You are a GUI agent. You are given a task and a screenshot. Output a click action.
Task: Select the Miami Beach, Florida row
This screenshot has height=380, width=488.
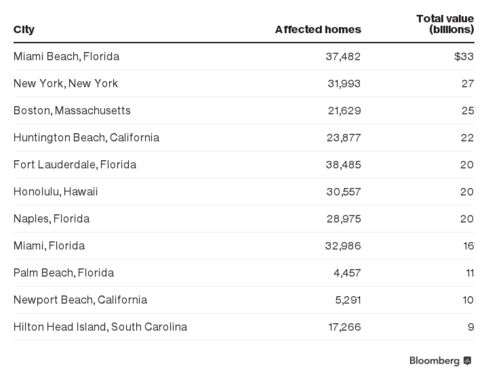point(244,56)
